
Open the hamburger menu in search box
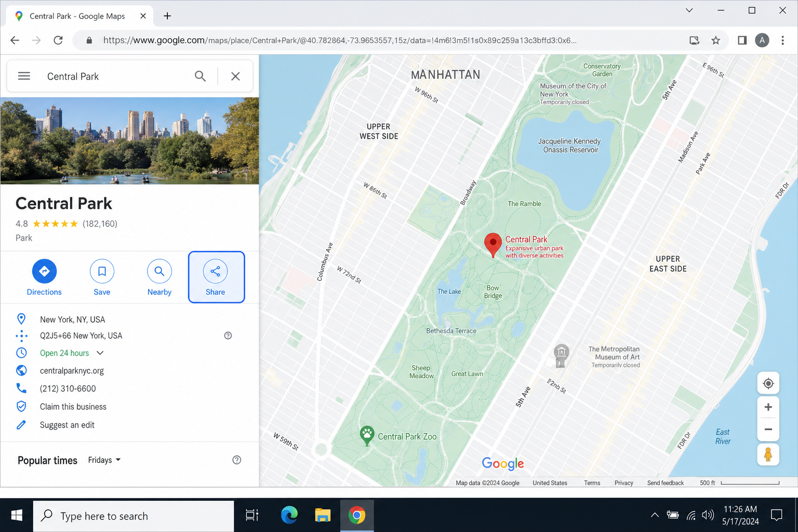[x=24, y=76]
